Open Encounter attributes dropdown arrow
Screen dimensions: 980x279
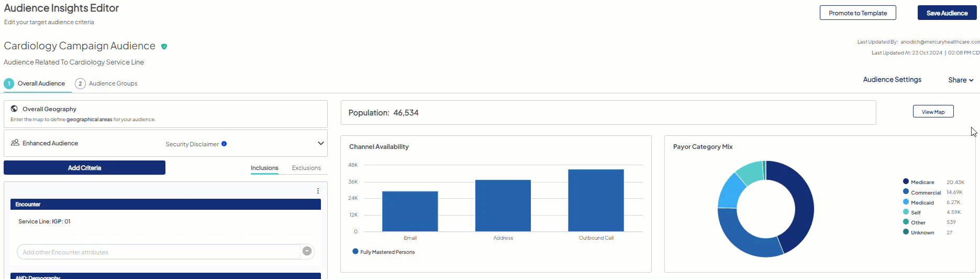click(x=307, y=251)
